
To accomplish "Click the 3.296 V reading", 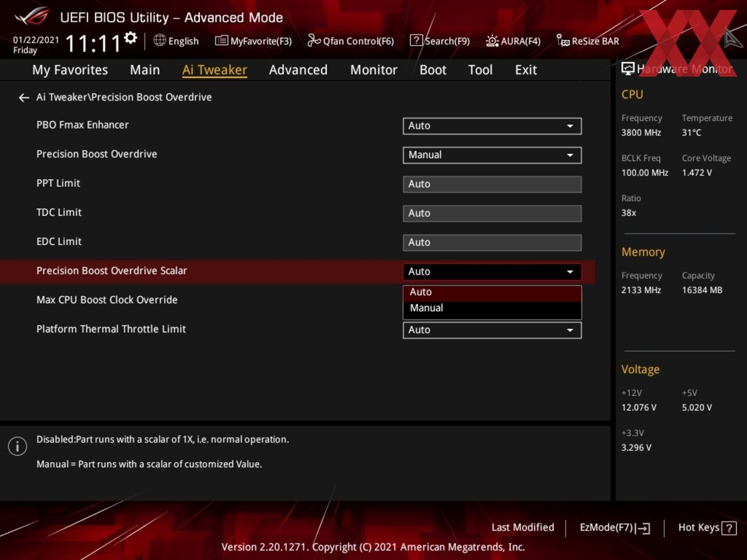I will [x=636, y=448].
